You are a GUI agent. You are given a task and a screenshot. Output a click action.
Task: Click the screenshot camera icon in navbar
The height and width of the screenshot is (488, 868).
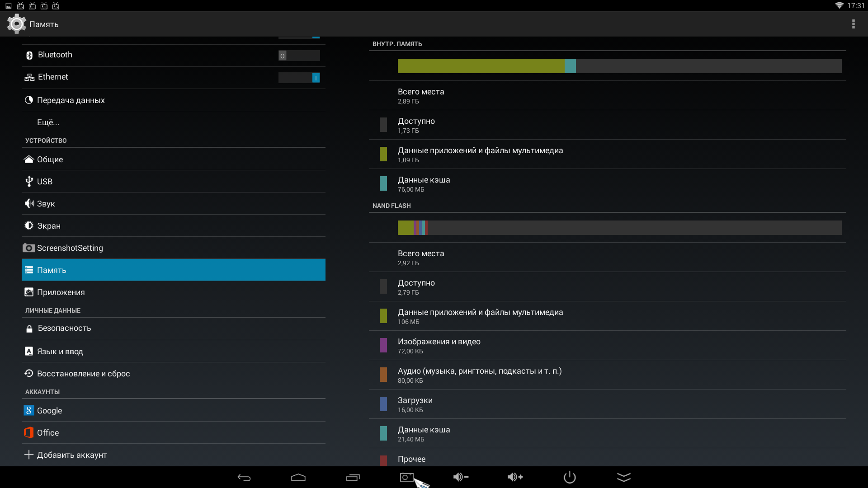click(406, 477)
